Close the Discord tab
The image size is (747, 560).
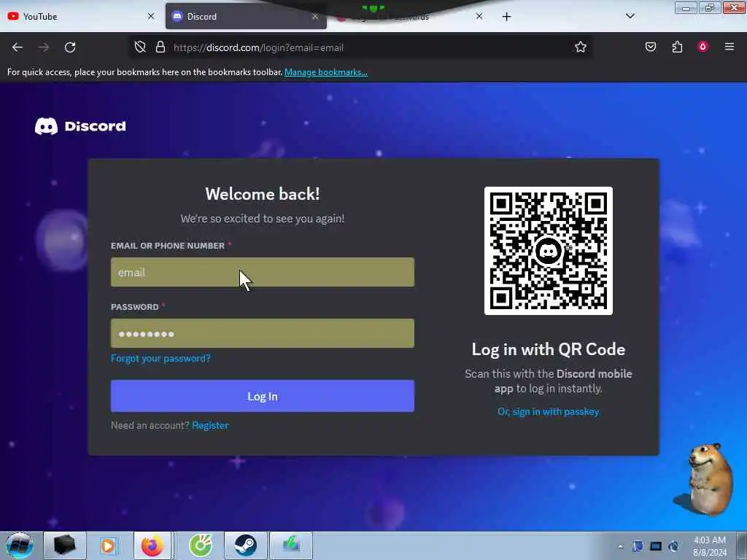point(315,16)
